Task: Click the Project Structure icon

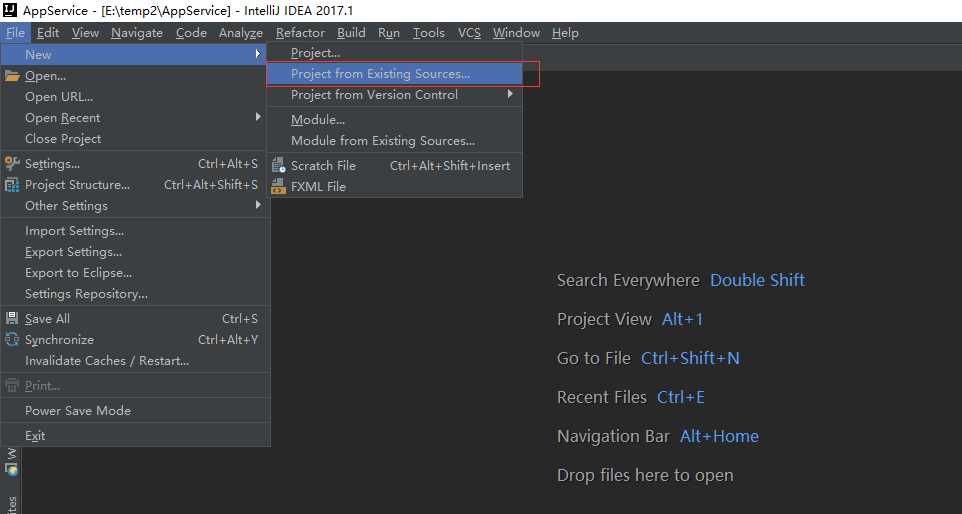Action: pos(12,185)
